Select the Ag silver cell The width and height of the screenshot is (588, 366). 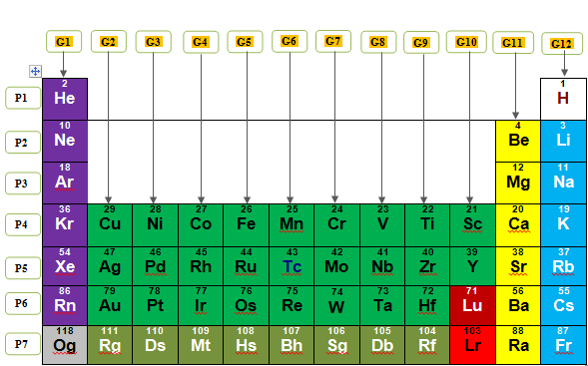pos(110,266)
